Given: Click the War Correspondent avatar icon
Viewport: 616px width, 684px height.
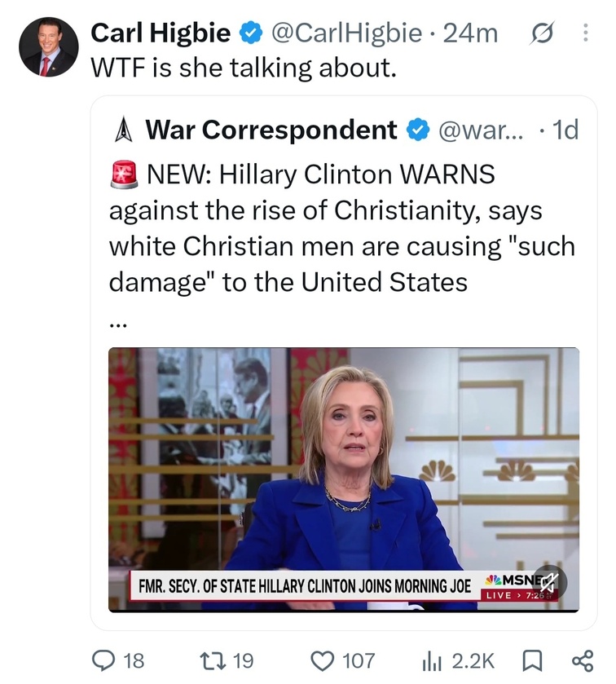Looking at the screenshot, I should pos(124,130).
